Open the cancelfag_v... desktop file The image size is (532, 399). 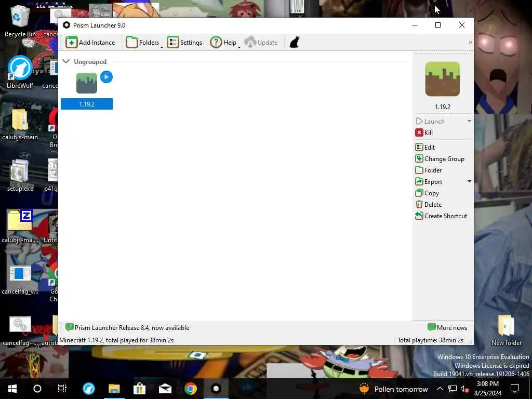20,279
